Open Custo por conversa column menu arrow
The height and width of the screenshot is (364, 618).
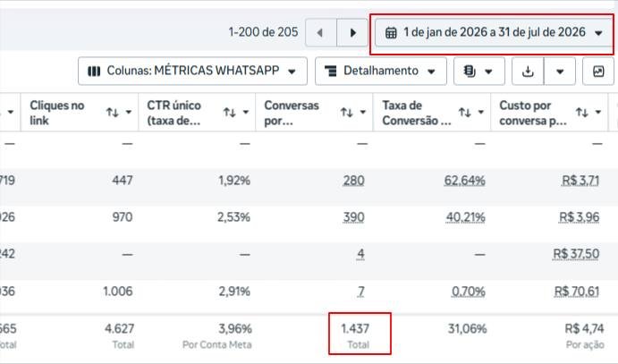598,113
